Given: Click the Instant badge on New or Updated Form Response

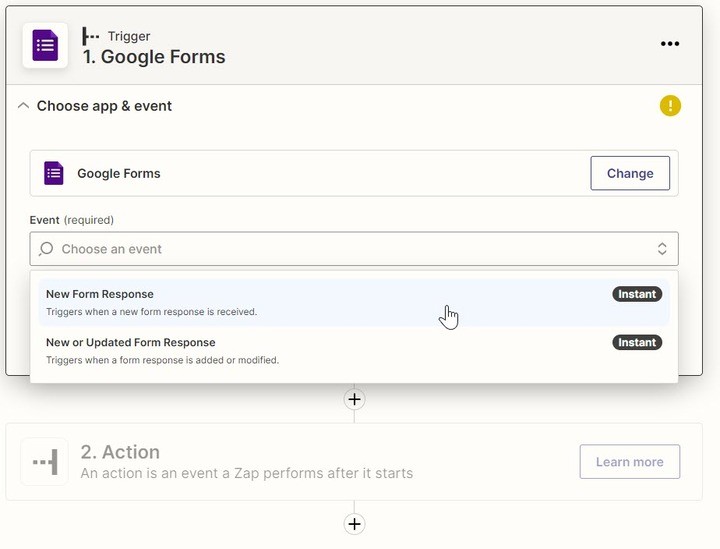Looking at the screenshot, I should click(637, 342).
